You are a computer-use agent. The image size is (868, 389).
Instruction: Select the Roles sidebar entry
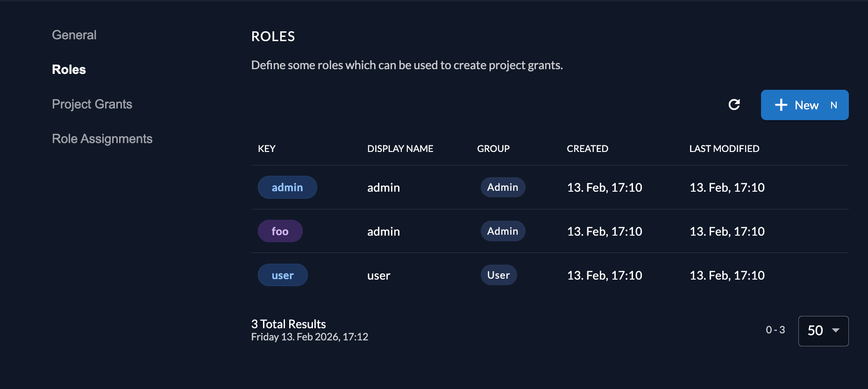pyautogui.click(x=69, y=69)
